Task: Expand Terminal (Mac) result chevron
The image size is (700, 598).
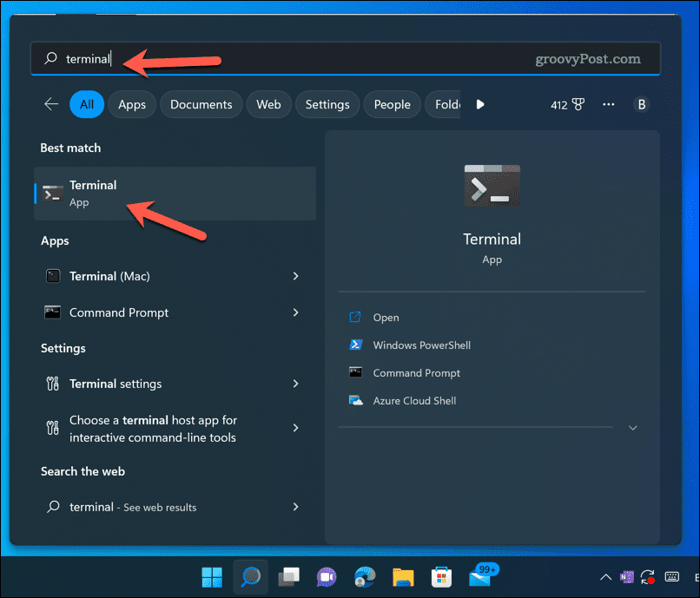Action: [295, 276]
